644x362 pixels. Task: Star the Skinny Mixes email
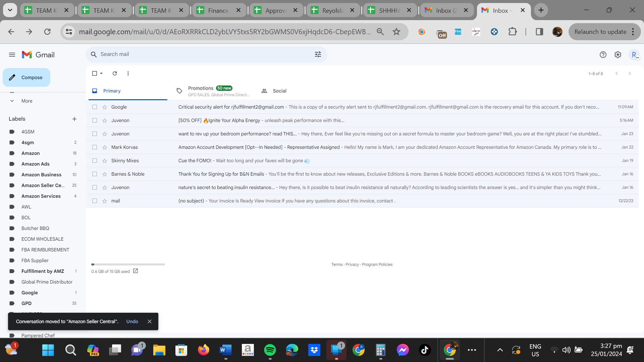coord(105,161)
